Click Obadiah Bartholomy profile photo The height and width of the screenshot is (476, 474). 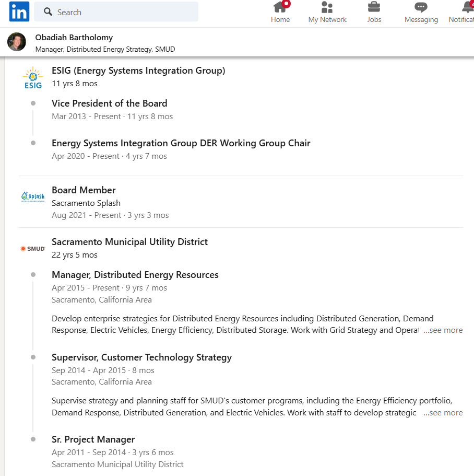coord(17,42)
